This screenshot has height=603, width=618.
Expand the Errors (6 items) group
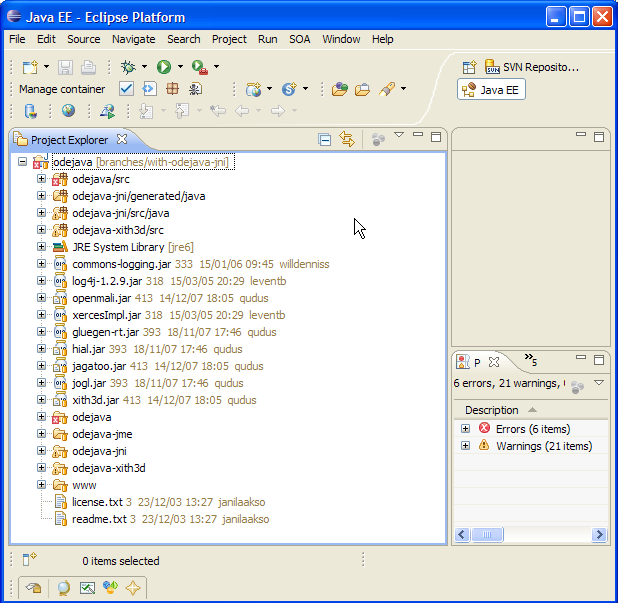[x=465, y=428]
